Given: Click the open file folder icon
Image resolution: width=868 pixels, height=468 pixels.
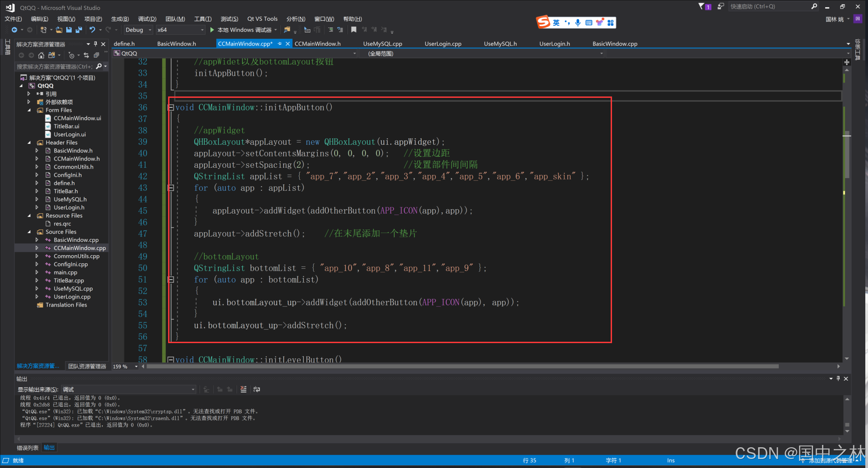Looking at the screenshot, I should pyautogui.click(x=59, y=30).
